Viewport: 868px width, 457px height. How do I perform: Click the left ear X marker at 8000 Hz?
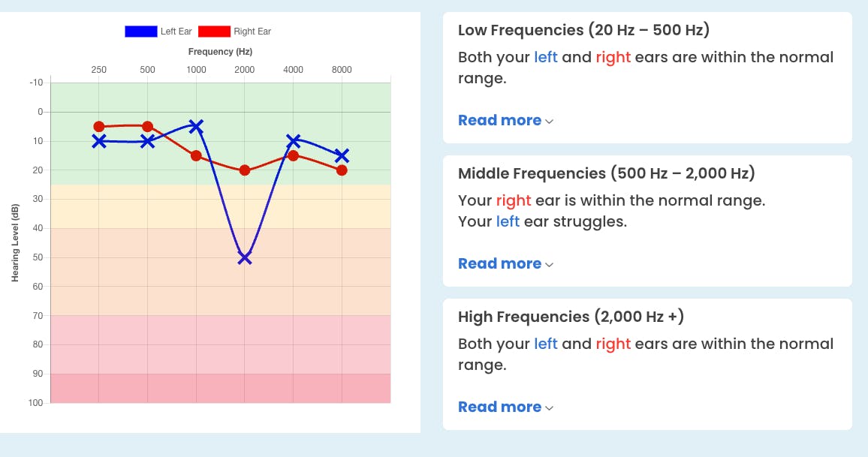(x=342, y=155)
